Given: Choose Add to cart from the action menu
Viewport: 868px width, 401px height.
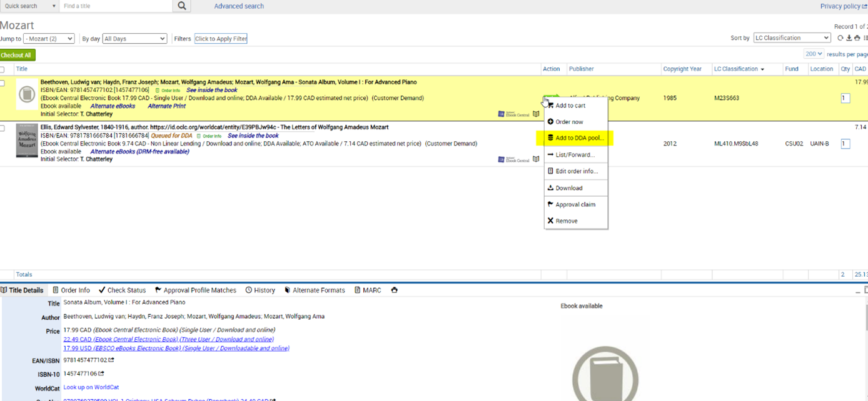Looking at the screenshot, I should coord(576,106).
